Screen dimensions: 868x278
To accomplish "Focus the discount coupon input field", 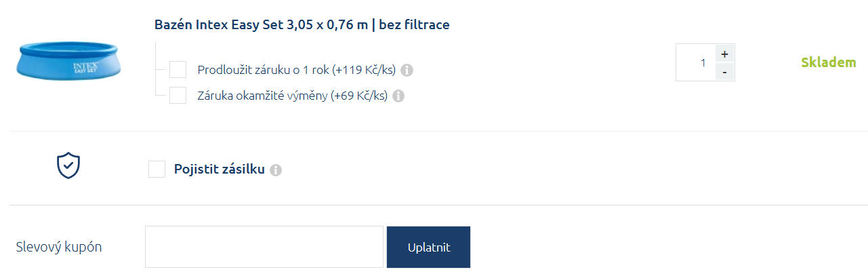I will coord(264,247).
